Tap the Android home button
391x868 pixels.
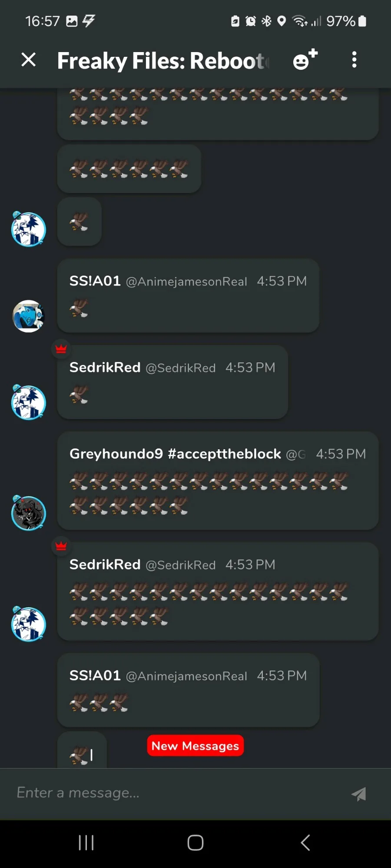[195, 843]
